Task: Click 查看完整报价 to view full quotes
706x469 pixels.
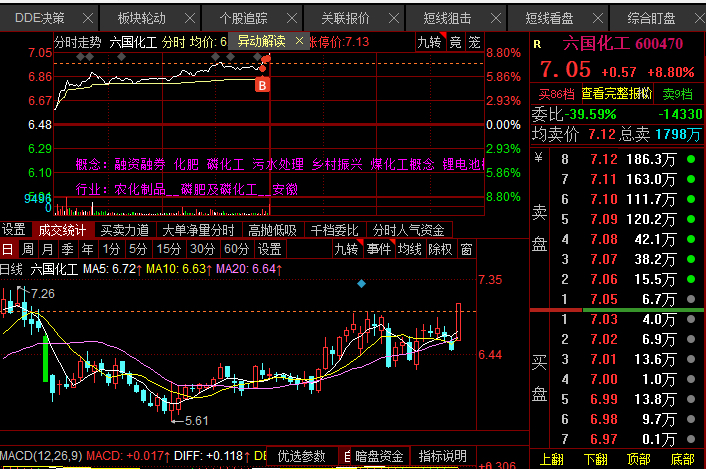Action: point(617,94)
